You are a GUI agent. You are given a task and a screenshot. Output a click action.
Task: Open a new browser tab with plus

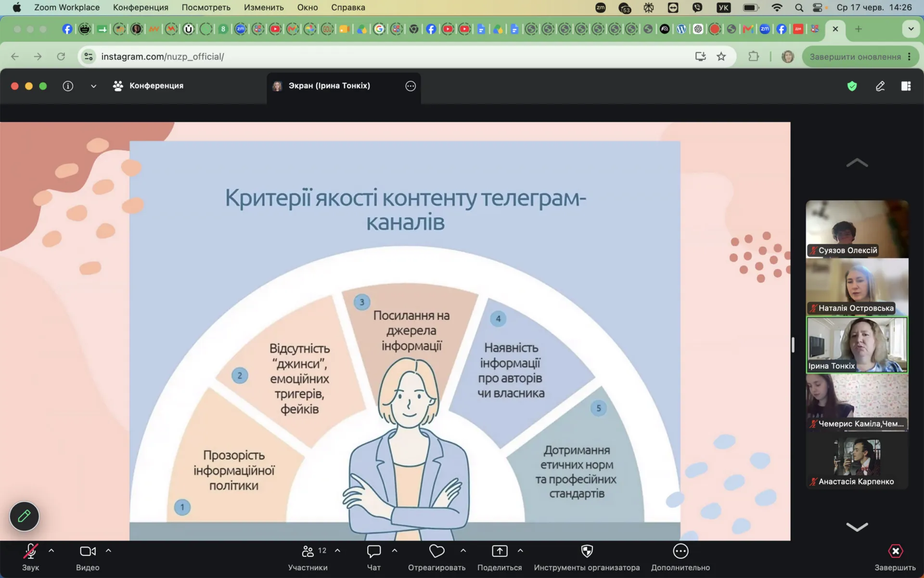[858, 29]
